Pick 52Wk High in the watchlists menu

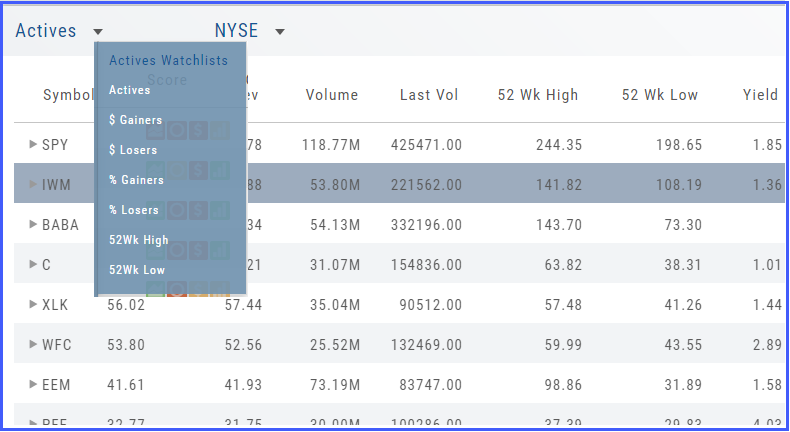(x=138, y=240)
